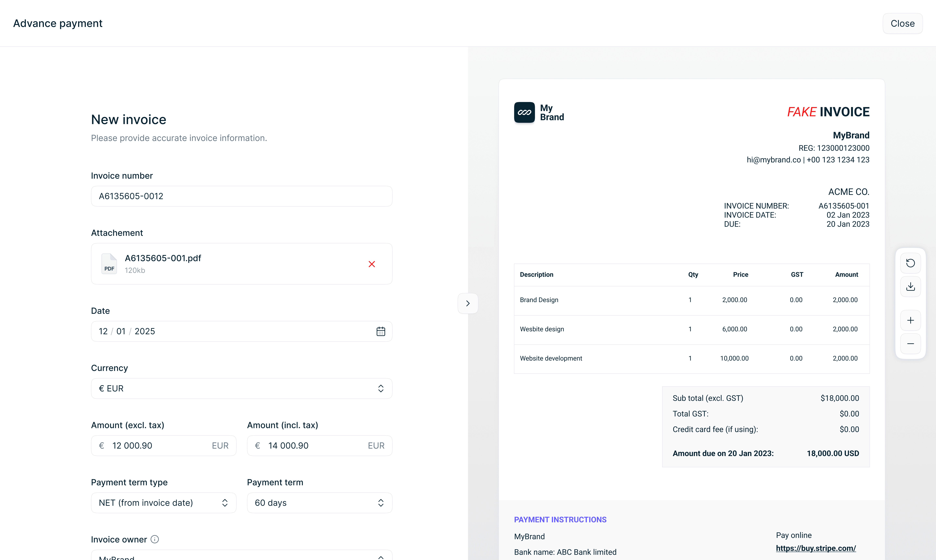Remove the A6135605-001.pdf attachment
Viewport: 936px width, 560px height.
tap(371, 264)
